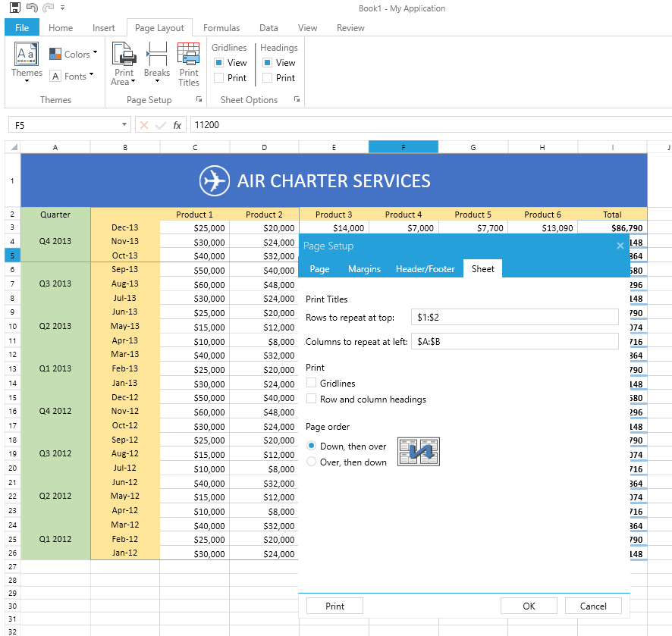Switch to the Margins tab
This screenshot has width=672, height=636.
pos(365,268)
